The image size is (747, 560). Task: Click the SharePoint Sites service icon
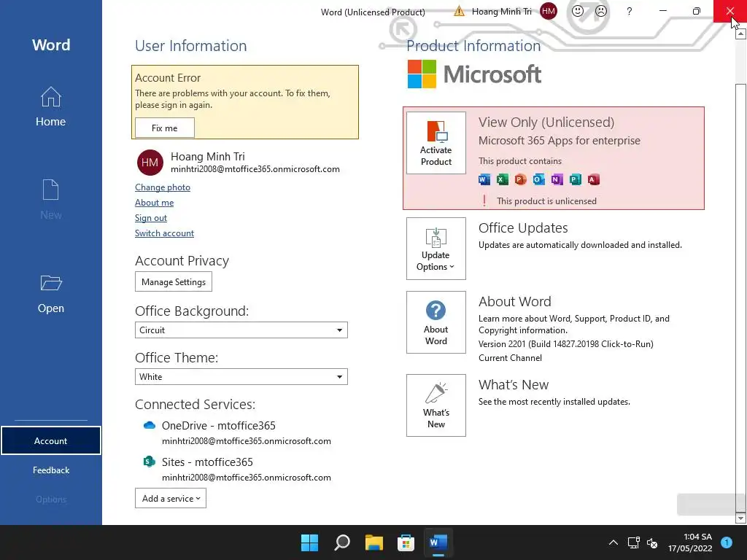click(x=149, y=462)
